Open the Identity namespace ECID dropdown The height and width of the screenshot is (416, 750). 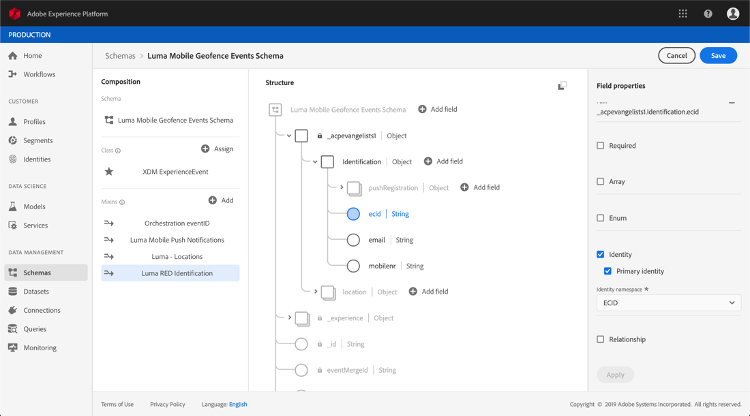pos(669,303)
